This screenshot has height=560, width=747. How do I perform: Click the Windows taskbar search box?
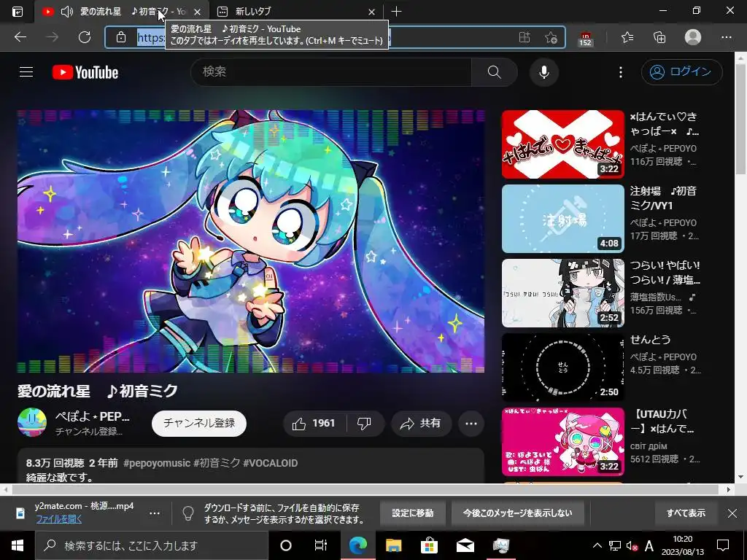point(152,545)
